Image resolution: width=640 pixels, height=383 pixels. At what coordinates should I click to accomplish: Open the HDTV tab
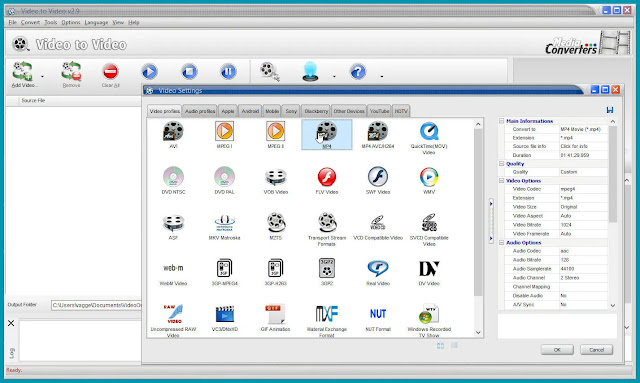tap(401, 111)
